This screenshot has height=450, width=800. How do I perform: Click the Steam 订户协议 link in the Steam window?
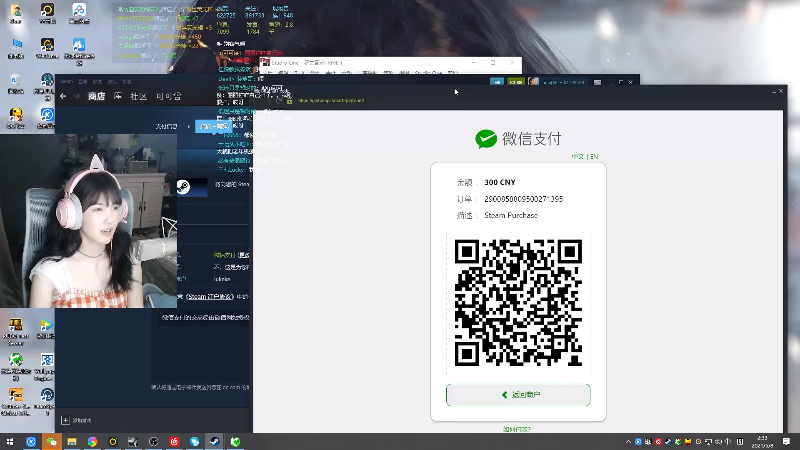210,296
